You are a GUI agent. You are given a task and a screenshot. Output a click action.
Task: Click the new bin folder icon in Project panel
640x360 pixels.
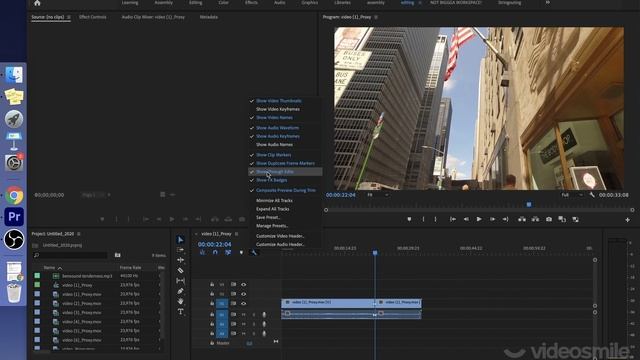pyautogui.click(x=118, y=255)
